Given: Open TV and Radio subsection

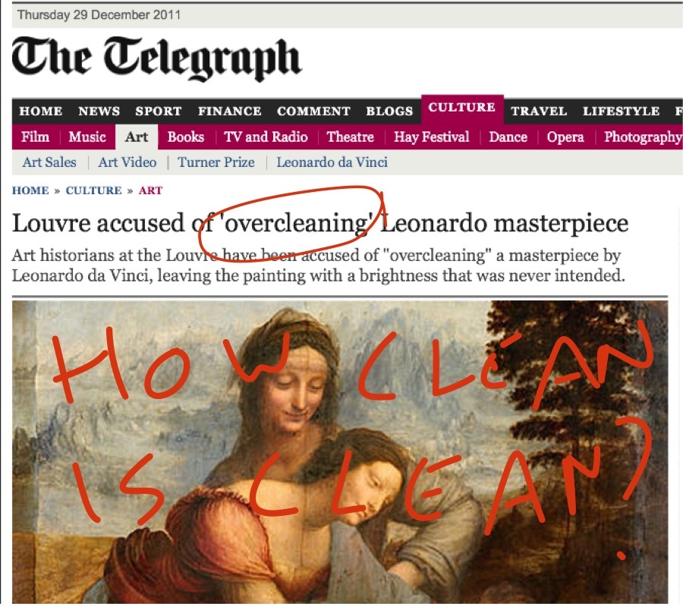Looking at the screenshot, I should coord(266,137).
